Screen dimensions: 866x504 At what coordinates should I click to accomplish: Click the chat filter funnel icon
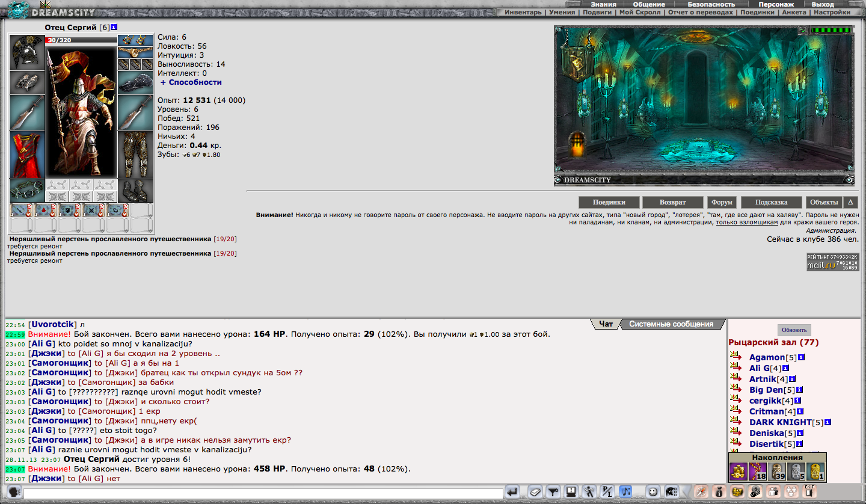[x=553, y=492]
